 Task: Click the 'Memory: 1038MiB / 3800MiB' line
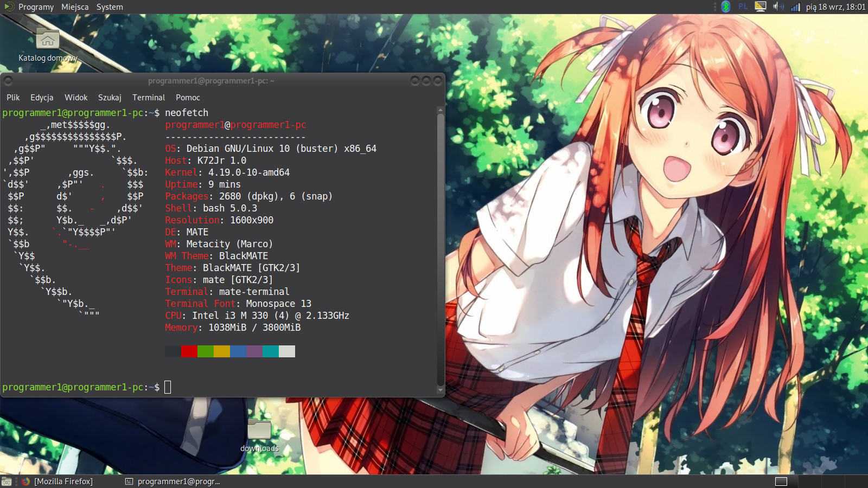pyautogui.click(x=233, y=328)
